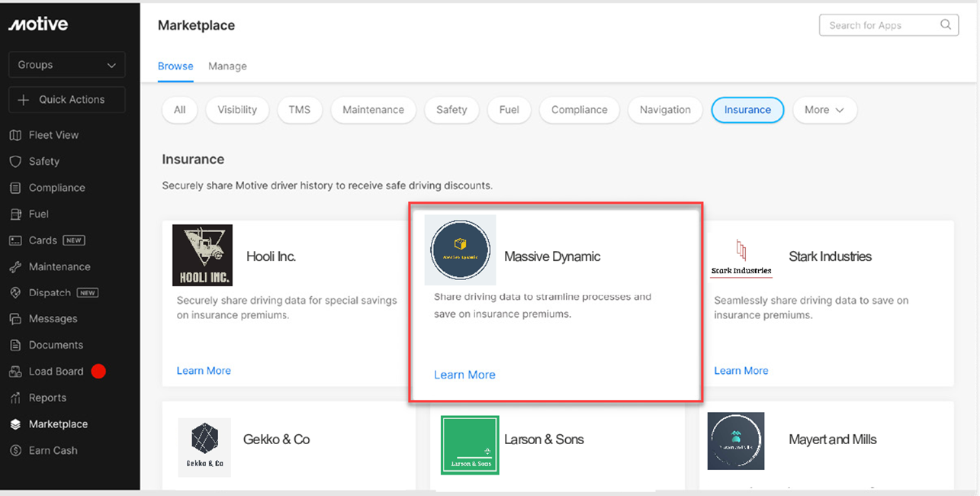The image size is (980, 496).
Task: Select the TMS category filter
Action: click(x=300, y=110)
